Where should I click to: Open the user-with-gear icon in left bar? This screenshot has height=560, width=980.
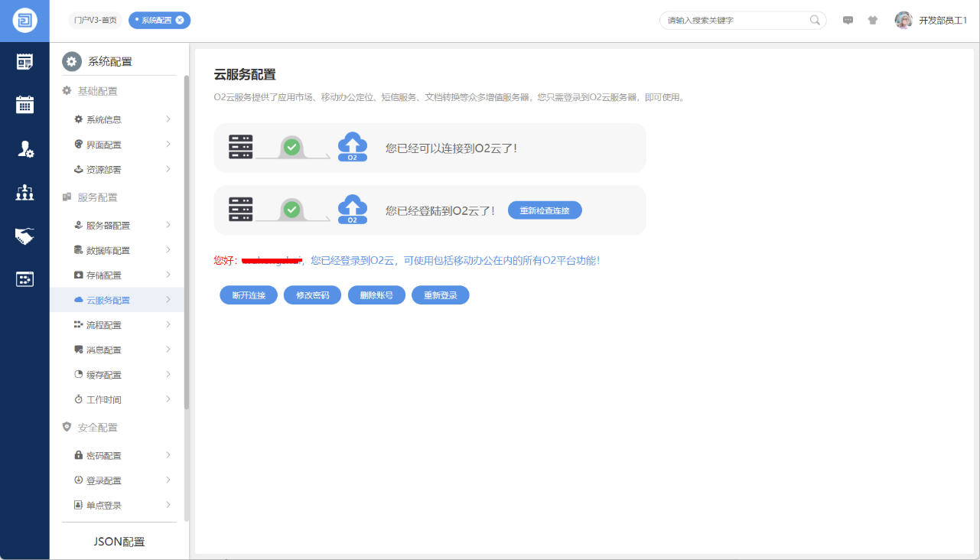point(24,149)
